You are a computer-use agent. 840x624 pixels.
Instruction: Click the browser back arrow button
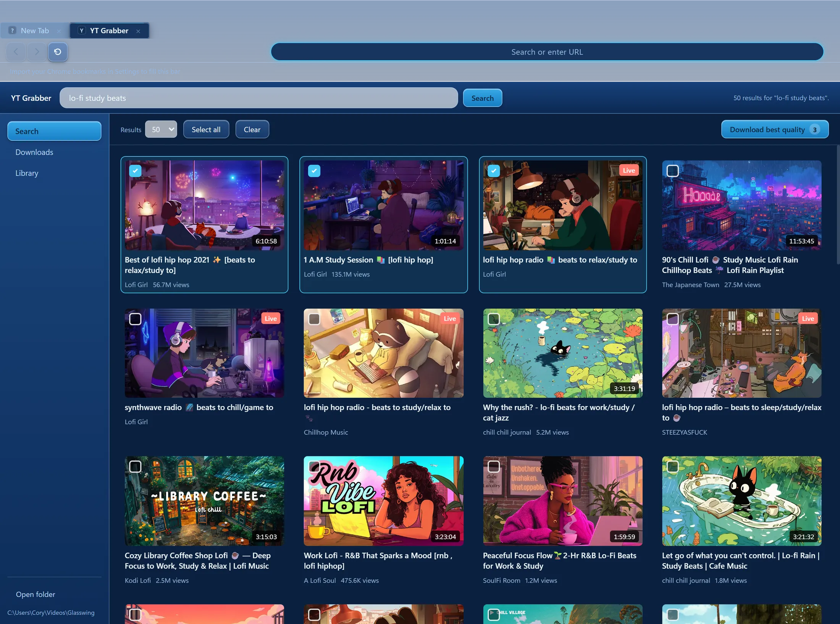tap(16, 52)
